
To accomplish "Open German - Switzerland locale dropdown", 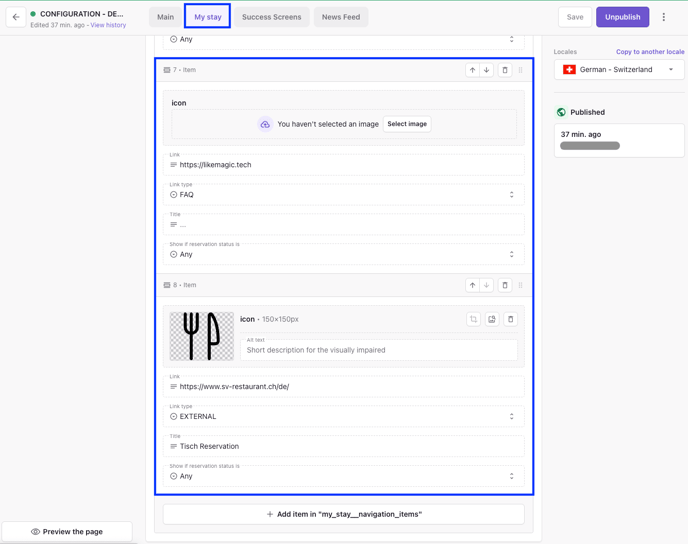I will tap(619, 69).
